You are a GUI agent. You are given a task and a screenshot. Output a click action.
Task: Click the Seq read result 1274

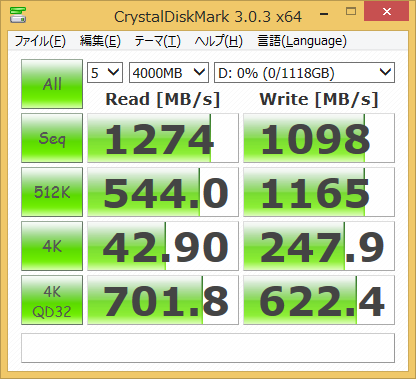click(x=163, y=138)
